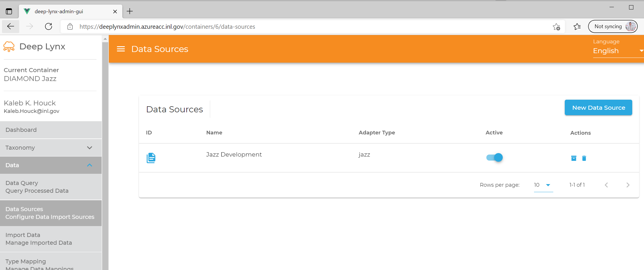Screen dimensions: 644x270
Task: Click the New Data Source button
Action: (x=598, y=108)
